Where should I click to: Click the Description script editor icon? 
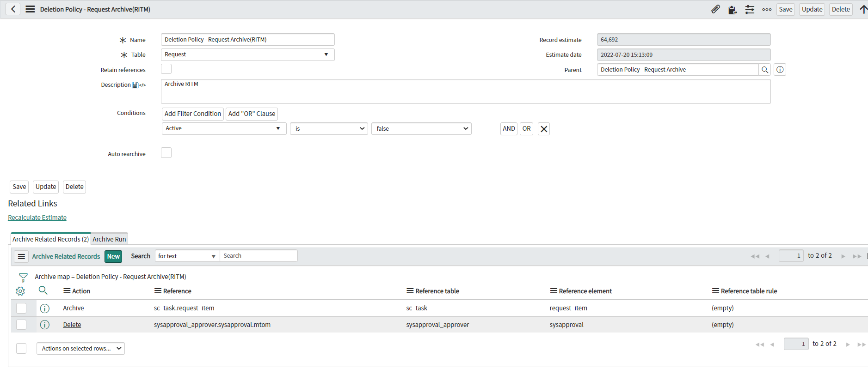pos(142,85)
